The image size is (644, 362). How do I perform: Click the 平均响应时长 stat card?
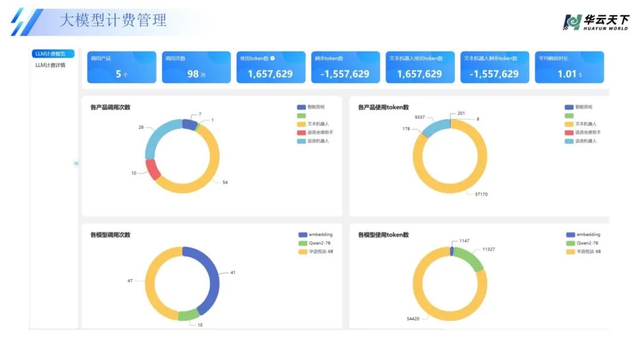click(x=569, y=67)
